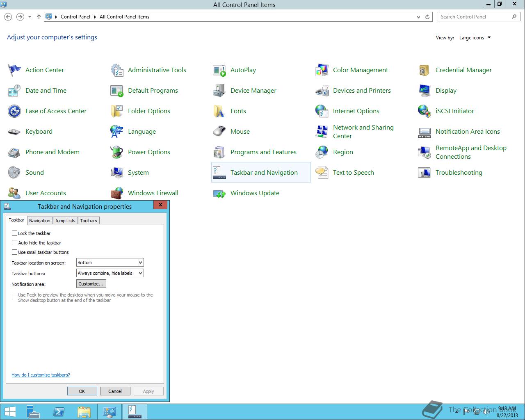Refresh the Control Panel address bar

427,17
